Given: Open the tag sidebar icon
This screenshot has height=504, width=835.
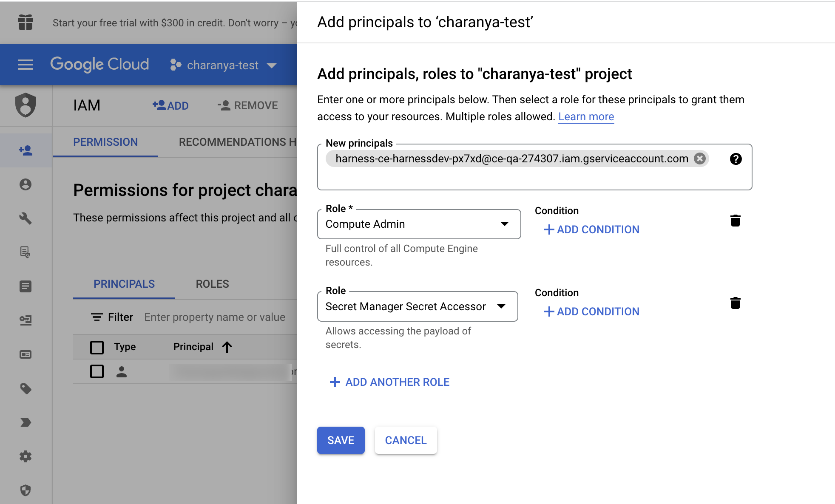Looking at the screenshot, I should 26,388.
